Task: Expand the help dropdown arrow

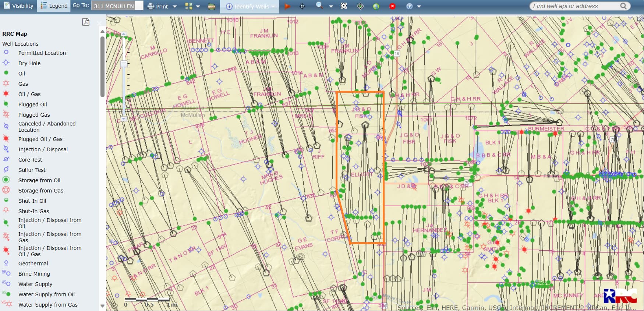Action: [419, 6]
